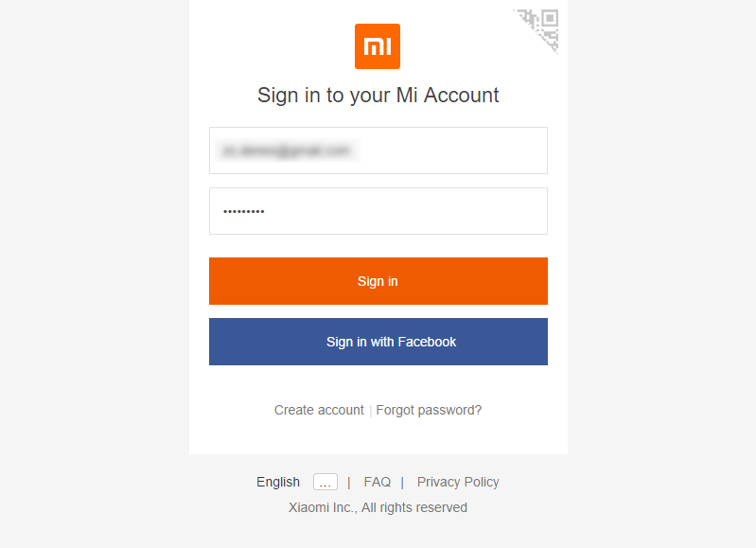Click the white MI lettering in logo
Image resolution: width=756 pixels, height=548 pixels.
pyautogui.click(x=378, y=47)
